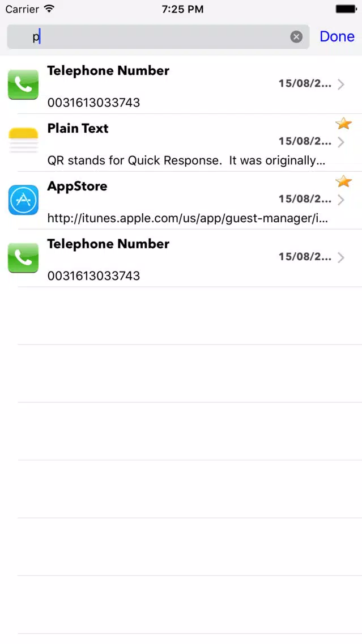This screenshot has width=362, height=644.
Task: Tap the blue AppStore icon
Action: pos(23,200)
